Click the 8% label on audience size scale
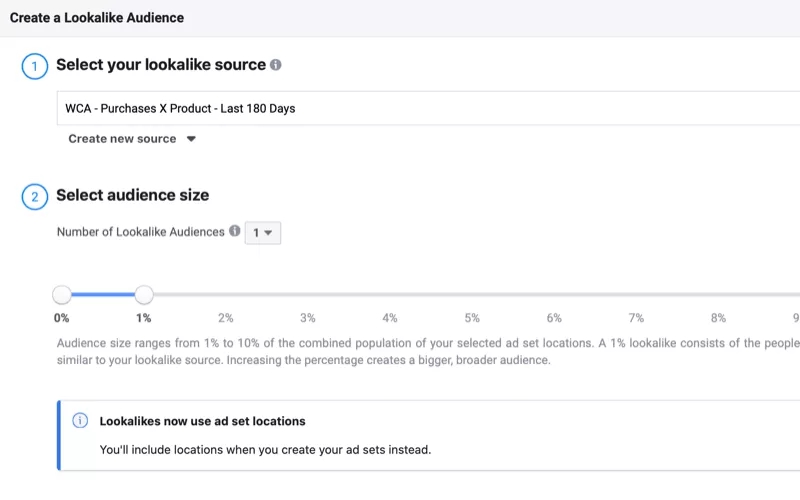Image resolution: width=800 pixels, height=500 pixels. (718, 318)
